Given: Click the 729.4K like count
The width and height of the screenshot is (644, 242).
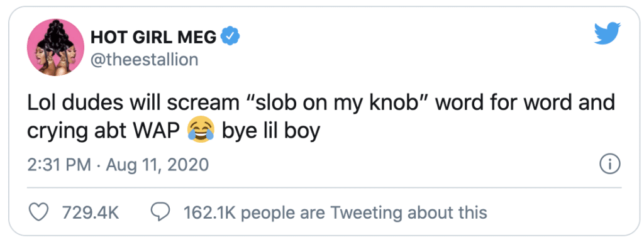Looking at the screenshot, I should pos(91,213).
